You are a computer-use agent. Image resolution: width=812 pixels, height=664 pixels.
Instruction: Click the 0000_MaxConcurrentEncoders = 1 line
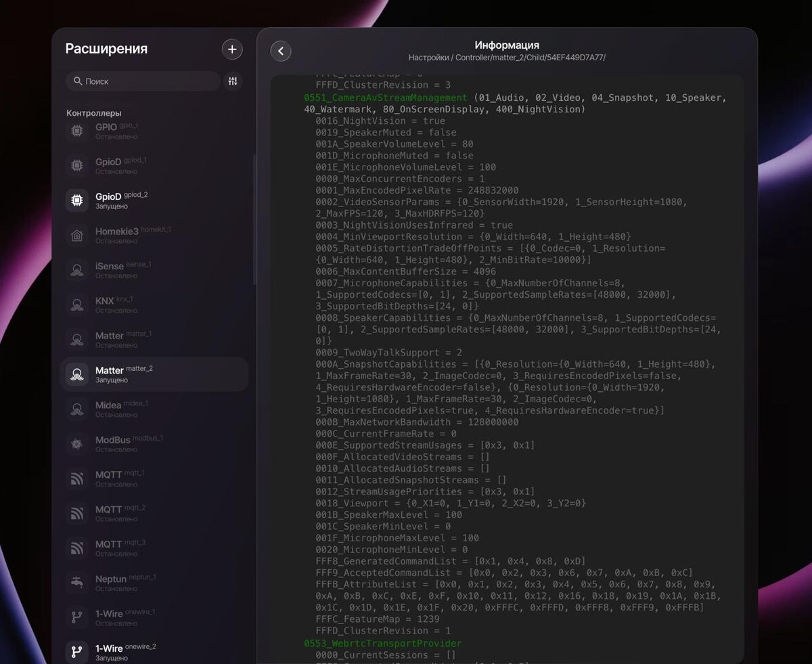click(400, 179)
